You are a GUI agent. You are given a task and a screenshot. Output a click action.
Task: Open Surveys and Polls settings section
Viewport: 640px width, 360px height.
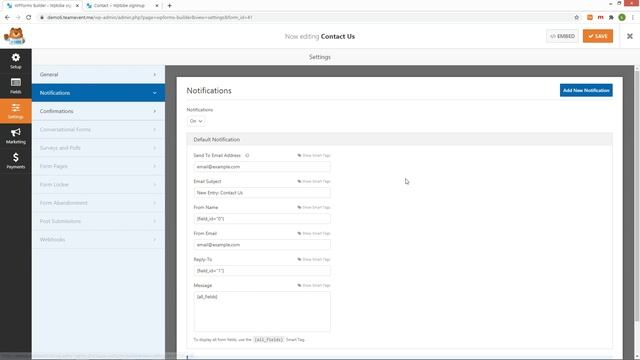click(98, 148)
